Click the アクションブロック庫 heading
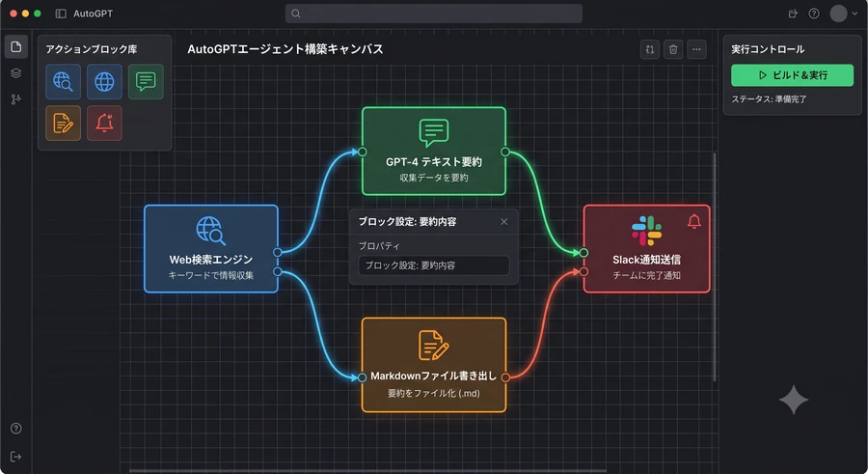The image size is (868, 474). pos(92,49)
